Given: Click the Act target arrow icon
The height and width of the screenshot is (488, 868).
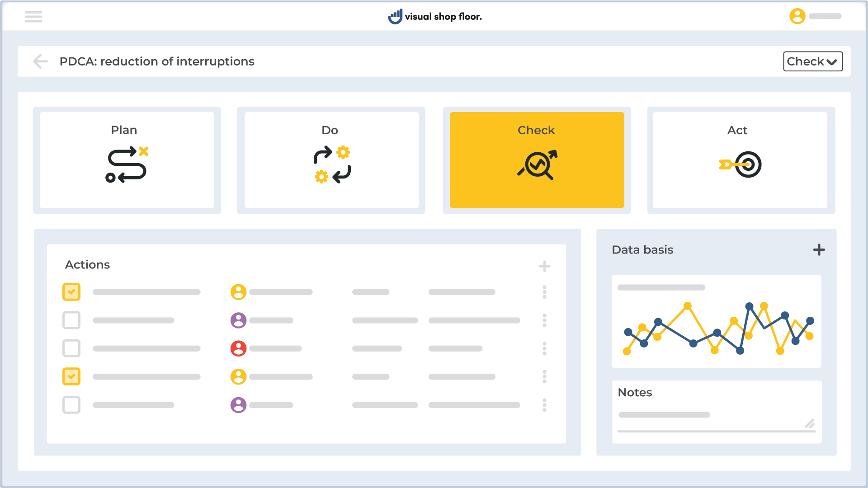Looking at the screenshot, I should coord(741,164).
